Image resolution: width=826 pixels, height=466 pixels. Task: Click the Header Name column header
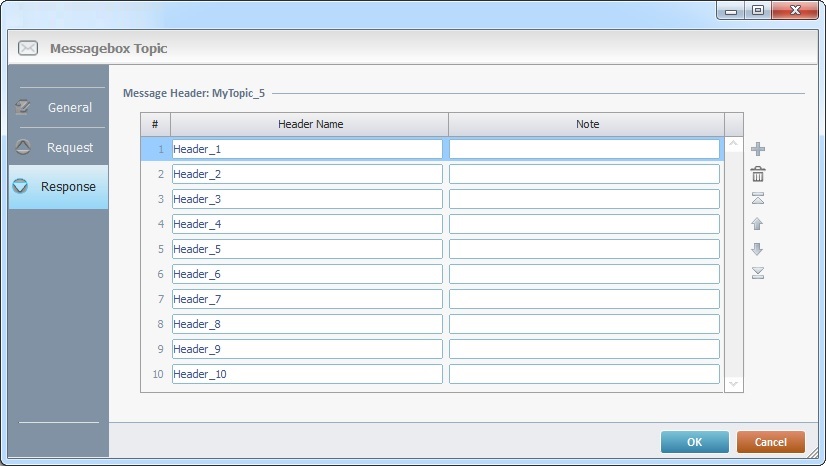309,124
